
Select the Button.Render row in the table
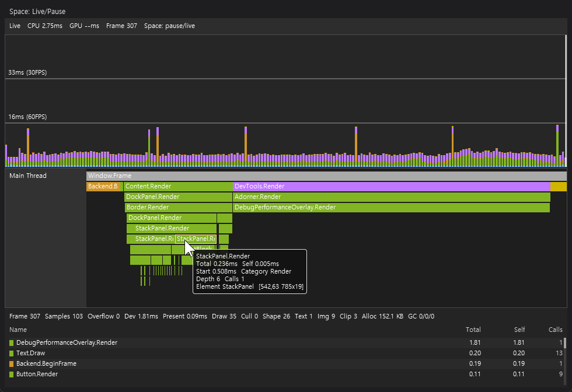pos(285,374)
